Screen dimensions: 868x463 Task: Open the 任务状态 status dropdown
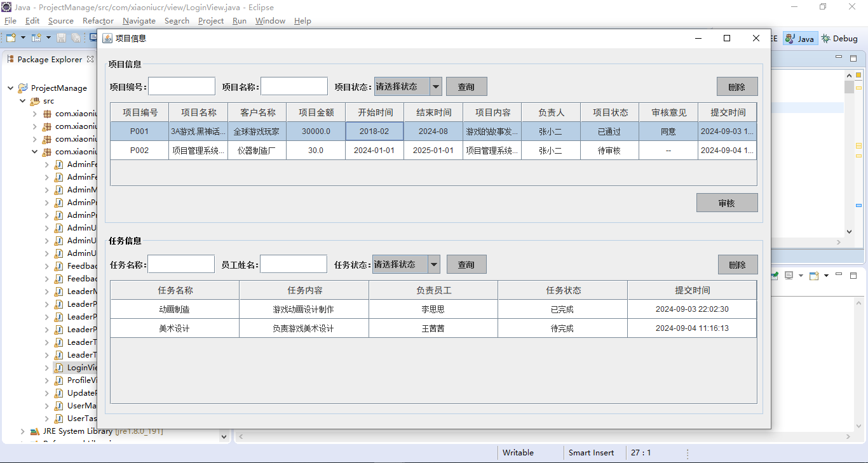[x=406, y=264]
